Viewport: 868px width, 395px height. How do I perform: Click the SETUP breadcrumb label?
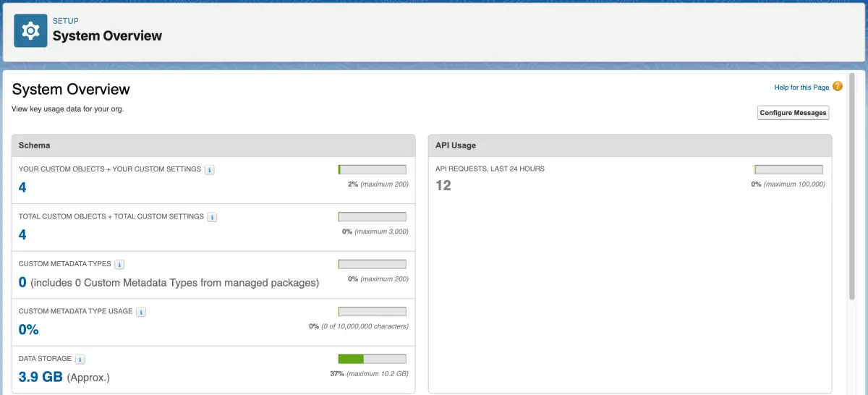[66, 21]
